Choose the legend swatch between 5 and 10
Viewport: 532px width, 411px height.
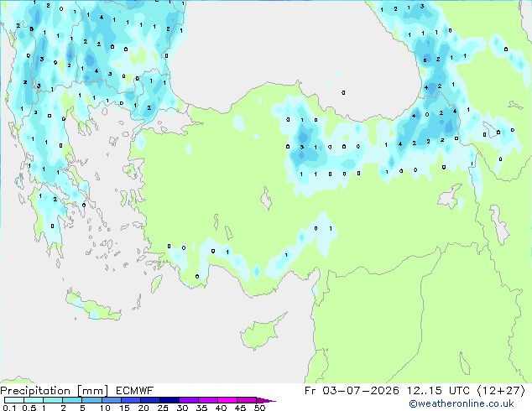point(91,400)
